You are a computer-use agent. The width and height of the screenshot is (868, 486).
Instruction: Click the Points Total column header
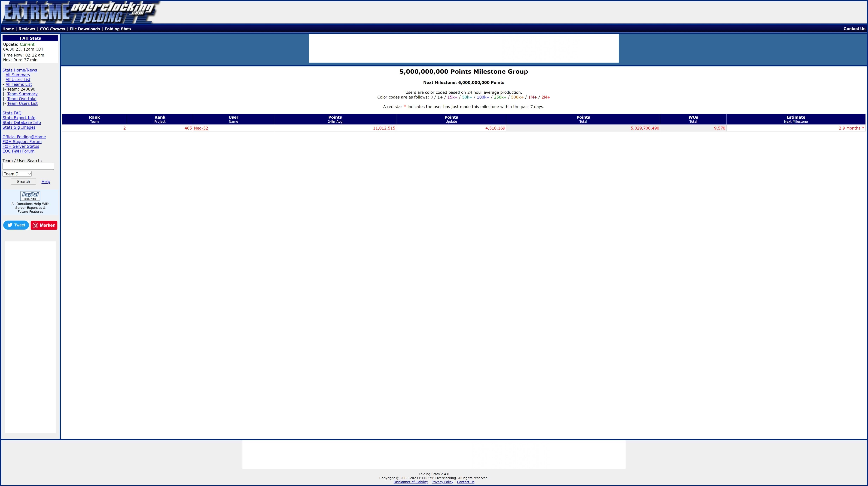tap(583, 119)
